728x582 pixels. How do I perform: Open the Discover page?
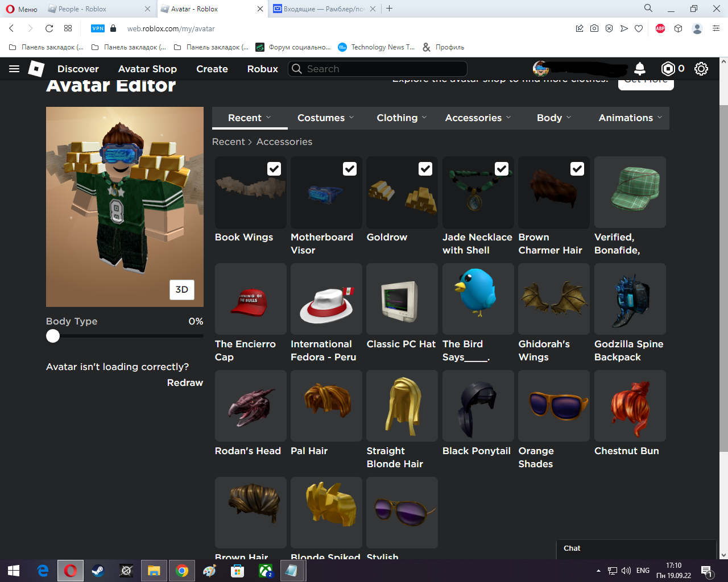[x=78, y=69]
